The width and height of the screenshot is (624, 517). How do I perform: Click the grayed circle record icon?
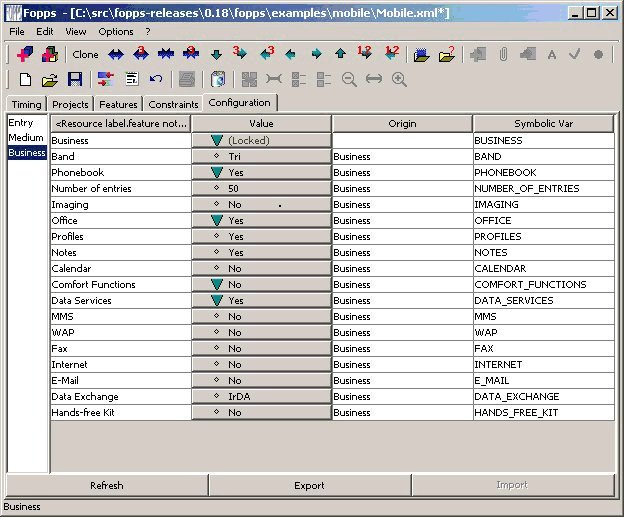pyautogui.click(x=598, y=55)
